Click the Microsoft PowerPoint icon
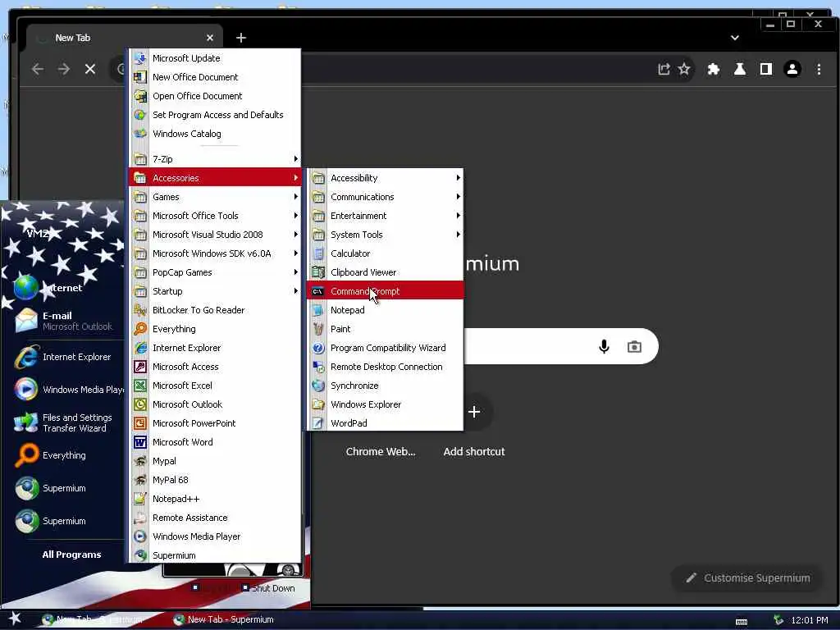 139,423
